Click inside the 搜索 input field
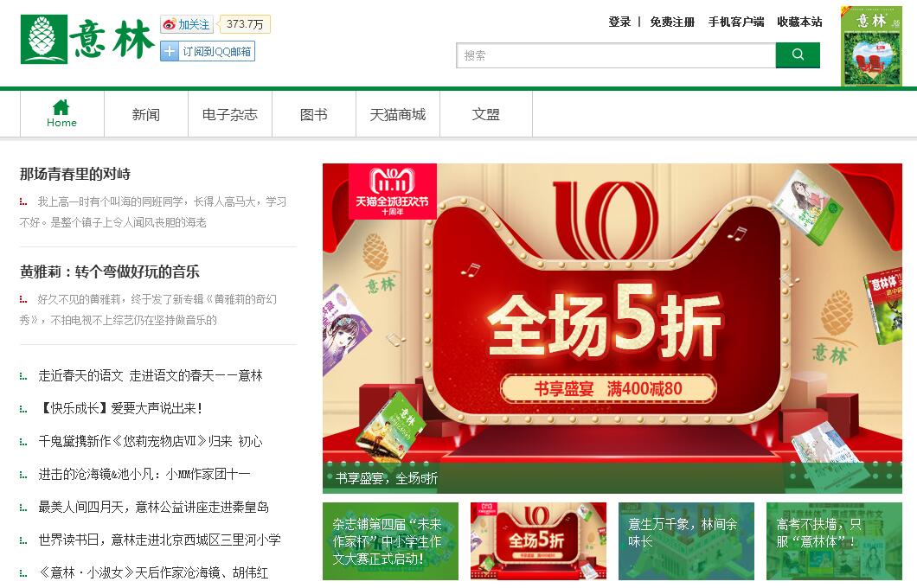 click(617, 55)
